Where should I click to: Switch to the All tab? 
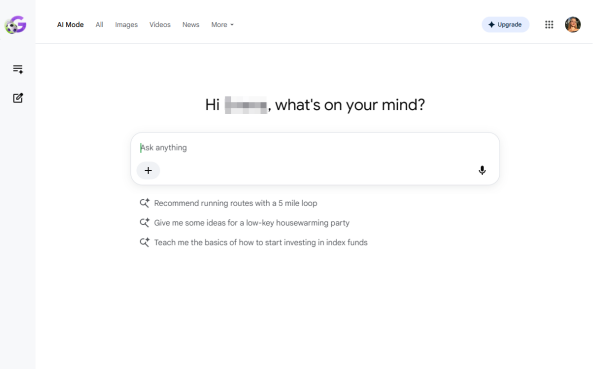[99, 24]
